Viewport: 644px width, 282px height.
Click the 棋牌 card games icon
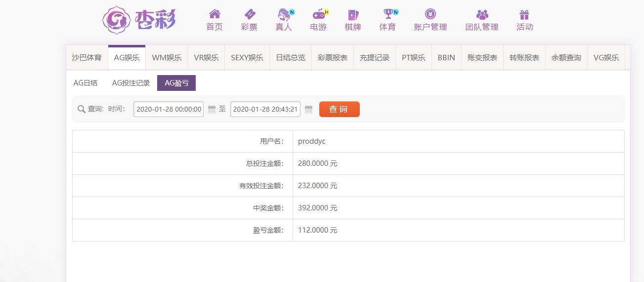353,14
